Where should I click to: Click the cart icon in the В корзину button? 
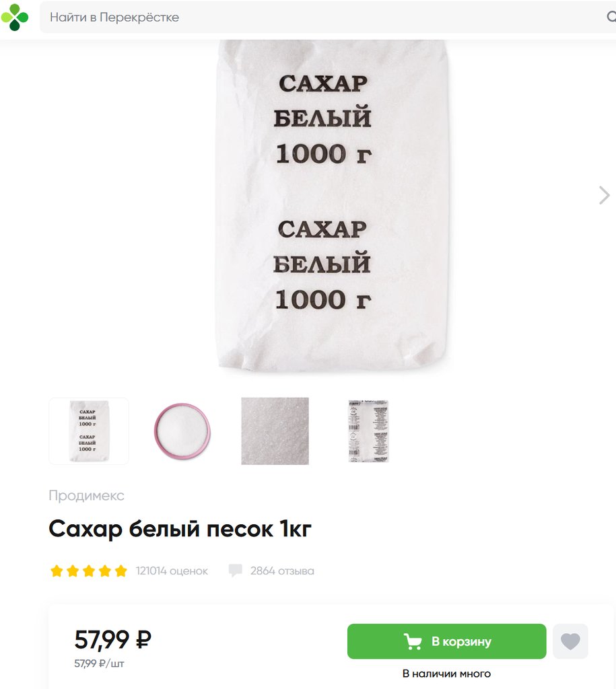coord(413,641)
